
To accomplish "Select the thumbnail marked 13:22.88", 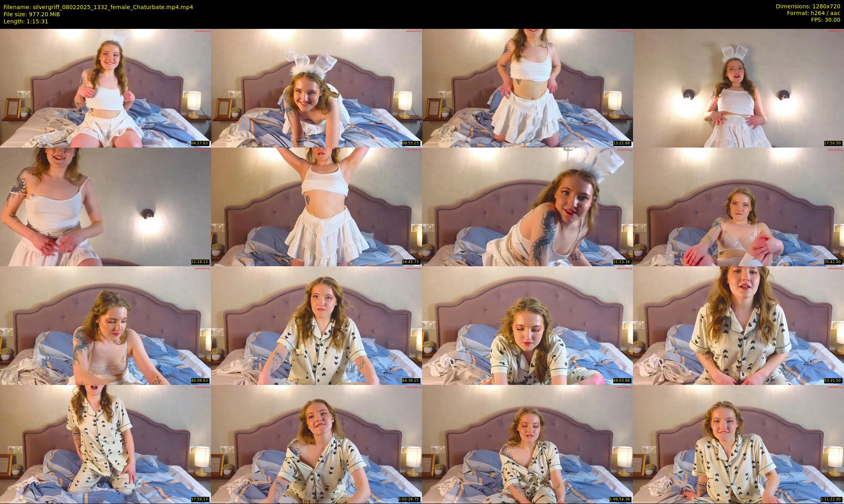I will pyautogui.click(x=527, y=88).
